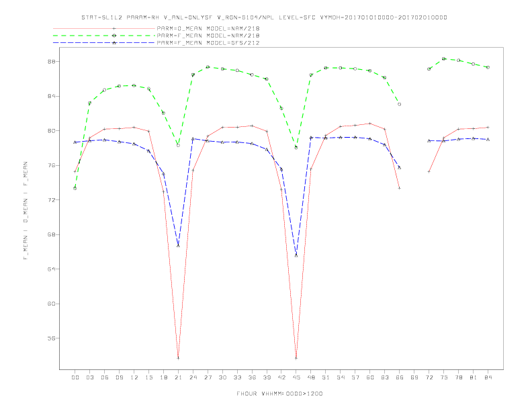Click x-axis tick label 09
The image size is (532, 411).
(120, 377)
